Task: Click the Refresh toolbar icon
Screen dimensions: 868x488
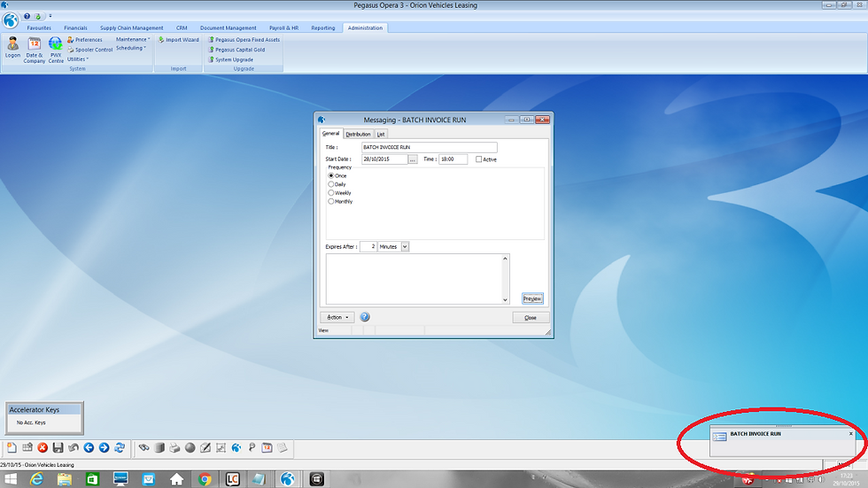Action: click(120, 447)
